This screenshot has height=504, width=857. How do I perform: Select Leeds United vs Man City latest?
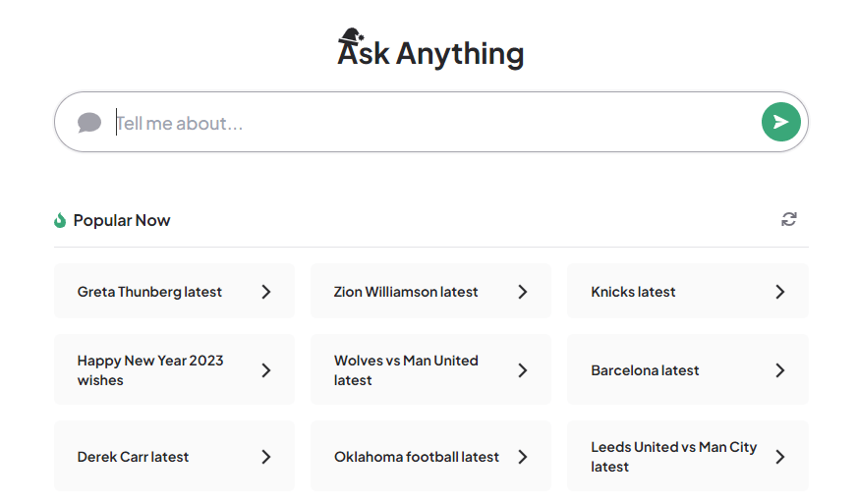point(673,457)
